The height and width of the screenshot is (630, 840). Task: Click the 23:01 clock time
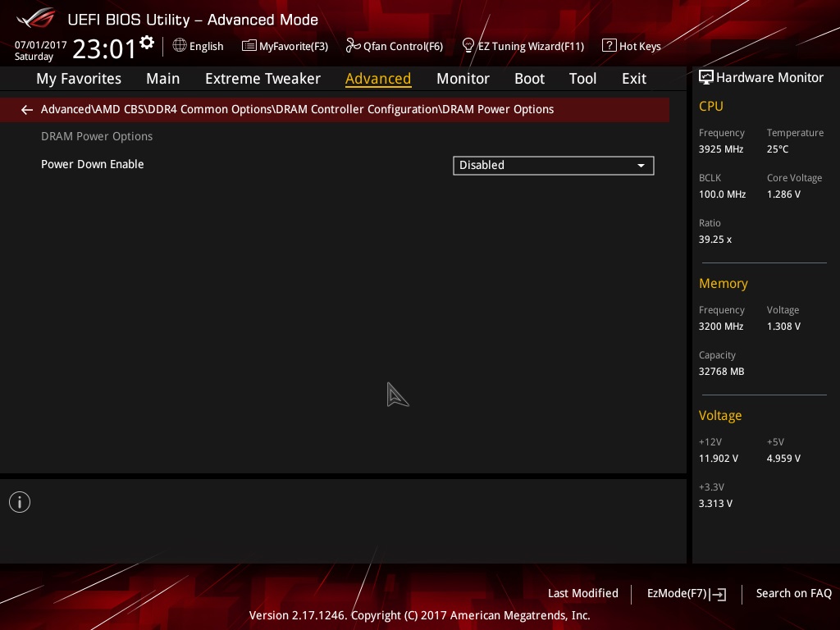pos(104,48)
